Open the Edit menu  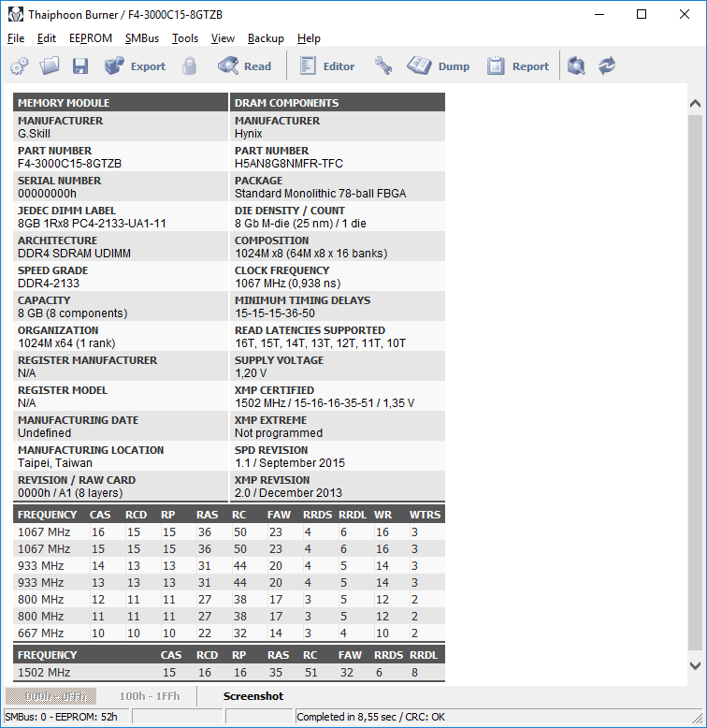point(47,38)
